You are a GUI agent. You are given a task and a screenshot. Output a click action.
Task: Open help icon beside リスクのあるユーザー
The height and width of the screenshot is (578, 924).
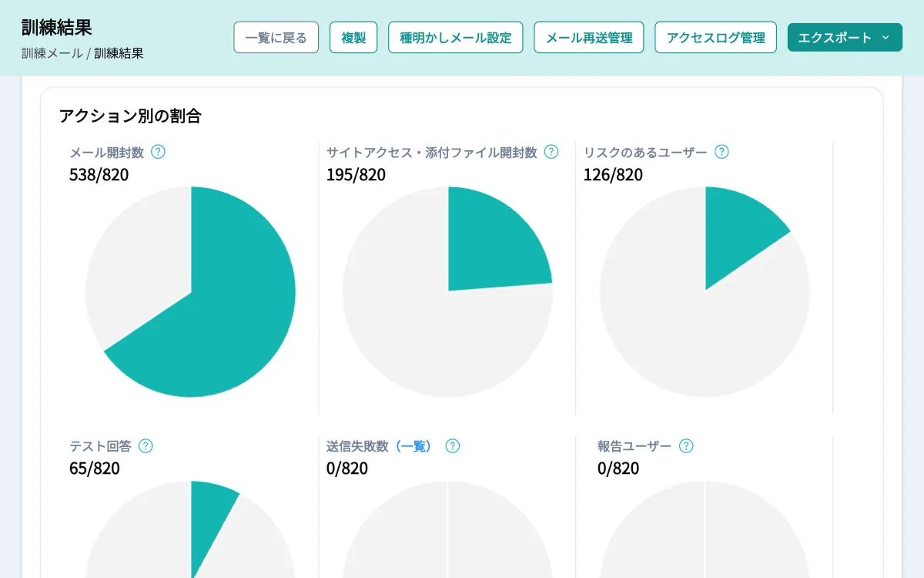coord(721,152)
